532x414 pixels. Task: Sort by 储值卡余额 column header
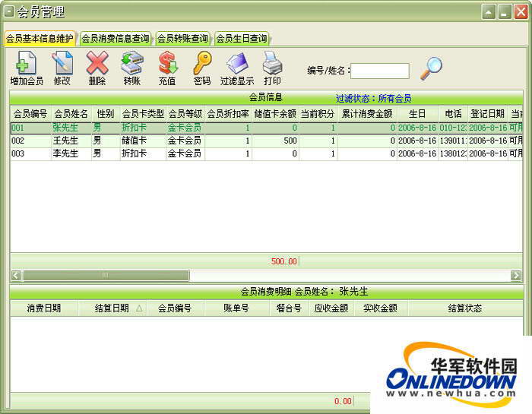click(x=275, y=114)
